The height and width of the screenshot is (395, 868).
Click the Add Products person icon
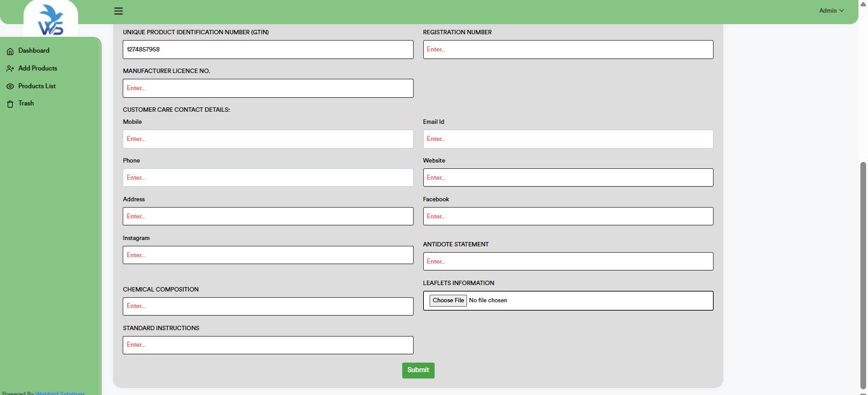[x=10, y=68]
